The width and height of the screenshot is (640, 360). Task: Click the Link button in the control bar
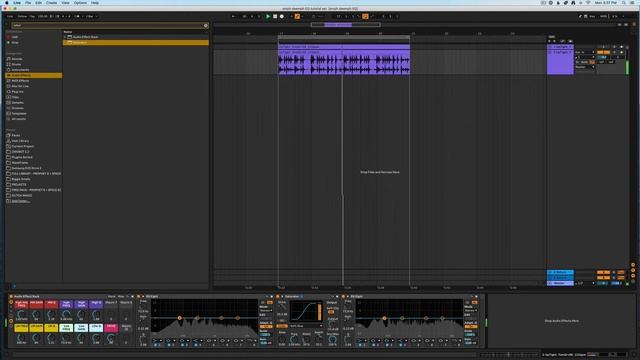pyautogui.click(x=10, y=16)
